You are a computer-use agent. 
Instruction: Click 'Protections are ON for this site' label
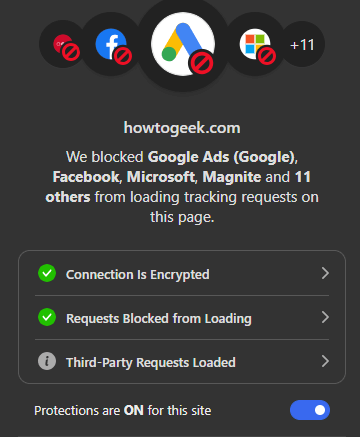[x=123, y=411]
